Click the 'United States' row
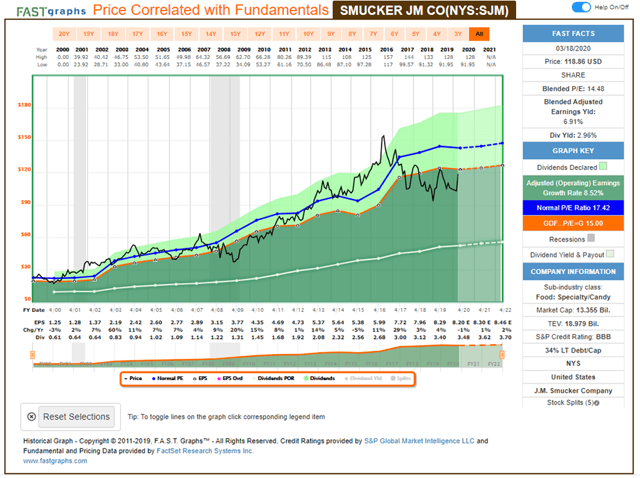640x478 pixels. [575, 379]
